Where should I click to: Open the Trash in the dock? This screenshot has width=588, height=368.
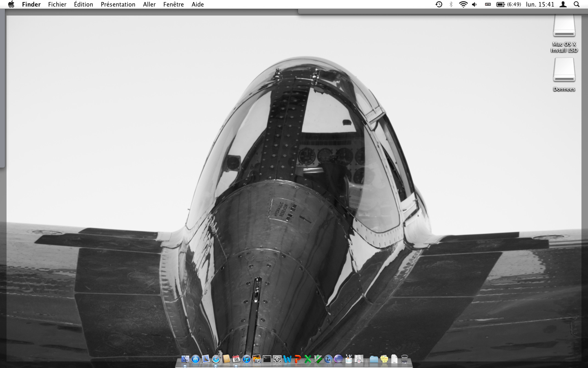click(404, 359)
